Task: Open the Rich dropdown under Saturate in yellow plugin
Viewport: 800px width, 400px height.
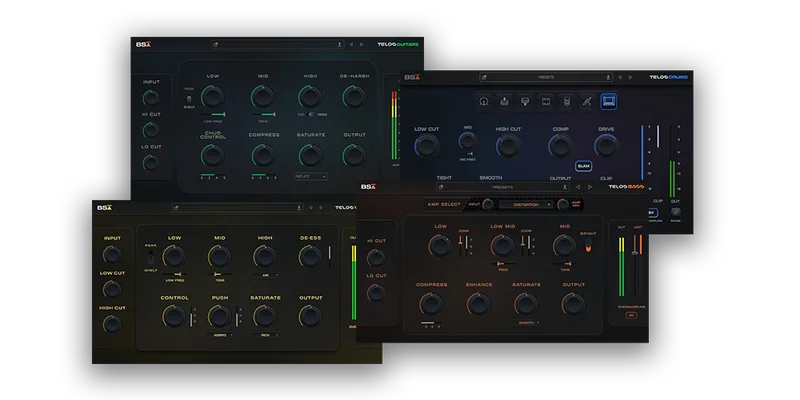Action: (265, 335)
